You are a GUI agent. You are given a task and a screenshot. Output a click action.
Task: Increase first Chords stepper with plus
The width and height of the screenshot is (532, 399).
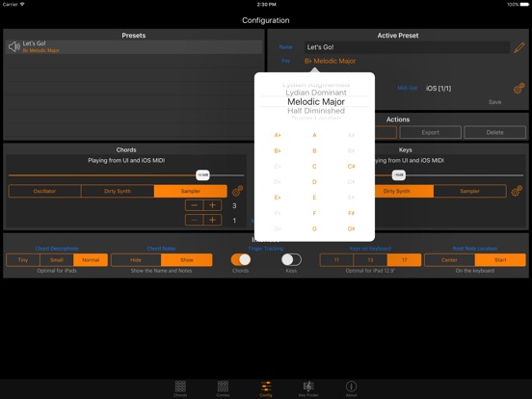click(x=212, y=205)
